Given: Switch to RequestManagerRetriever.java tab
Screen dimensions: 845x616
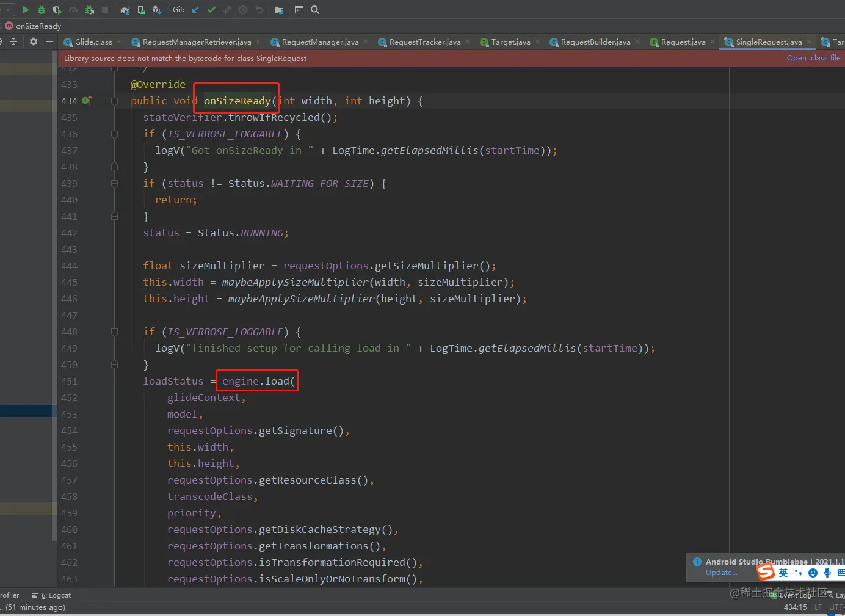Looking at the screenshot, I should [197, 42].
